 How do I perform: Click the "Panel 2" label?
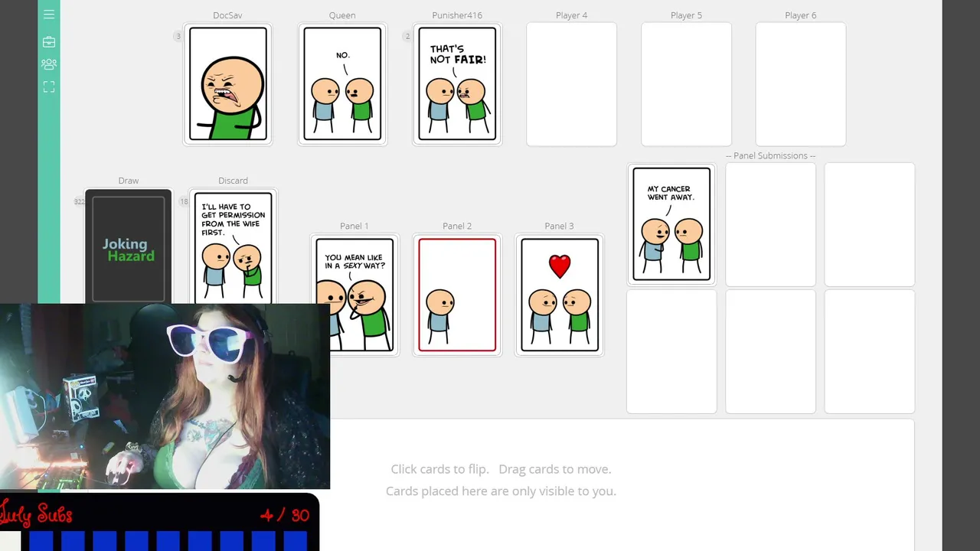[457, 226]
